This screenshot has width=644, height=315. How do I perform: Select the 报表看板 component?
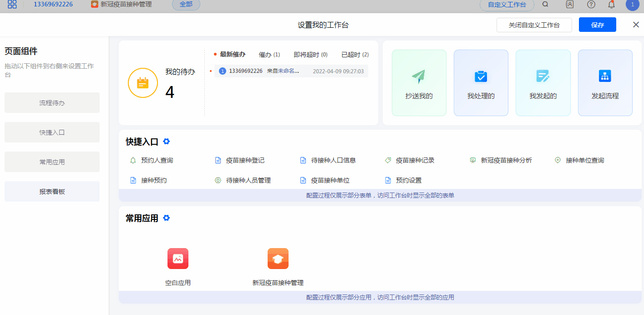pyautogui.click(x=52, y=192)
